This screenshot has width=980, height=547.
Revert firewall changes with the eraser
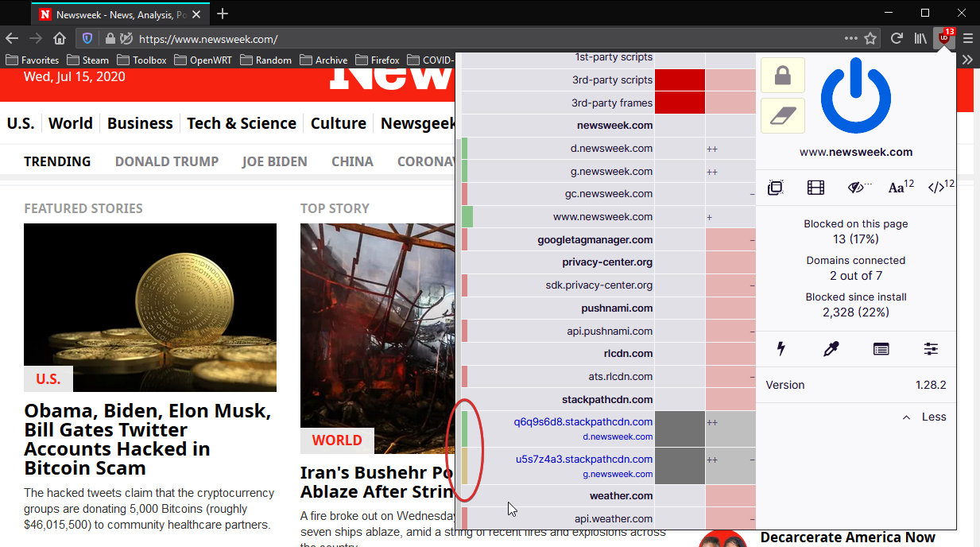783,116
